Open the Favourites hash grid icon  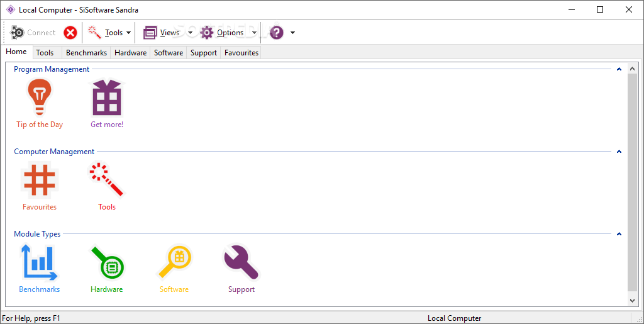coord(40,180)
